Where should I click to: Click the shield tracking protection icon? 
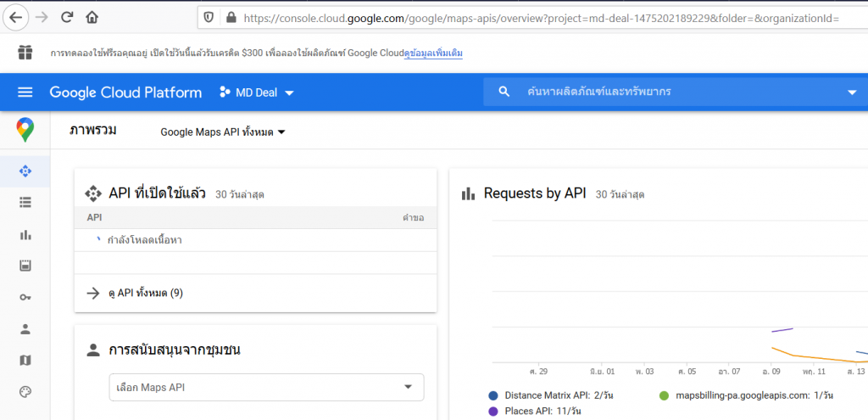pyautogui.click(x=209, y=18)
